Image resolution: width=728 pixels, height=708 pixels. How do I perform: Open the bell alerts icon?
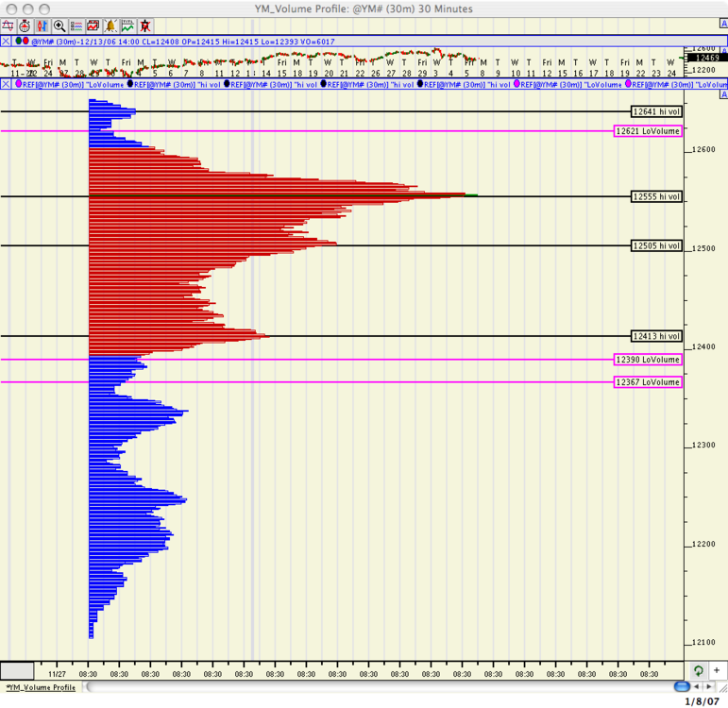[x=111, y=26]
